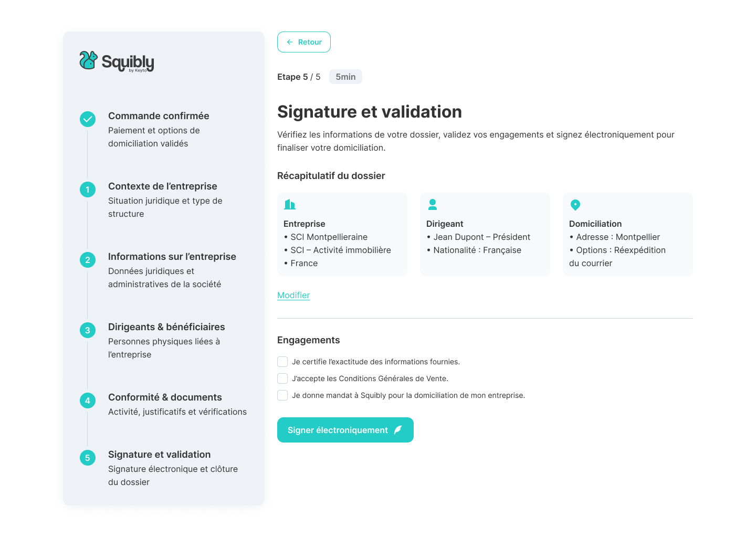The width and height of the screenshot is (756, 537).
Task: Open Dirigeants & bénéficiaires step
Action: pyautogui.click(x=166, y=327)
